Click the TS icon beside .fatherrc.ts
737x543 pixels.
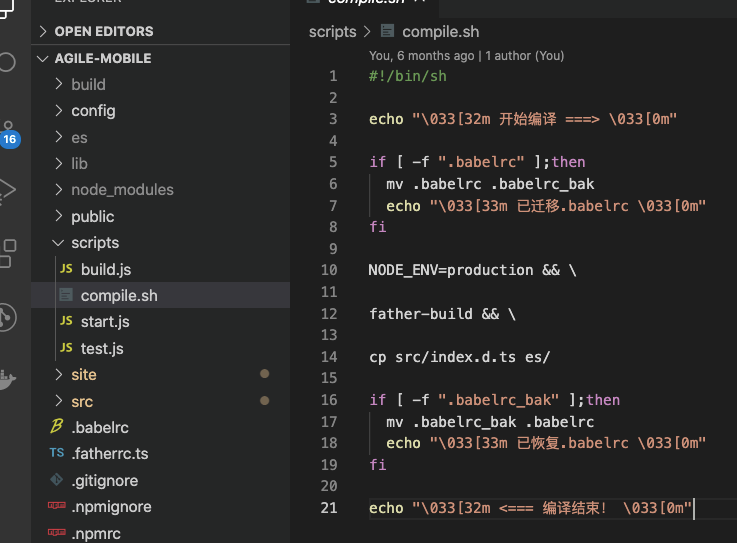[x=56, y=453]
